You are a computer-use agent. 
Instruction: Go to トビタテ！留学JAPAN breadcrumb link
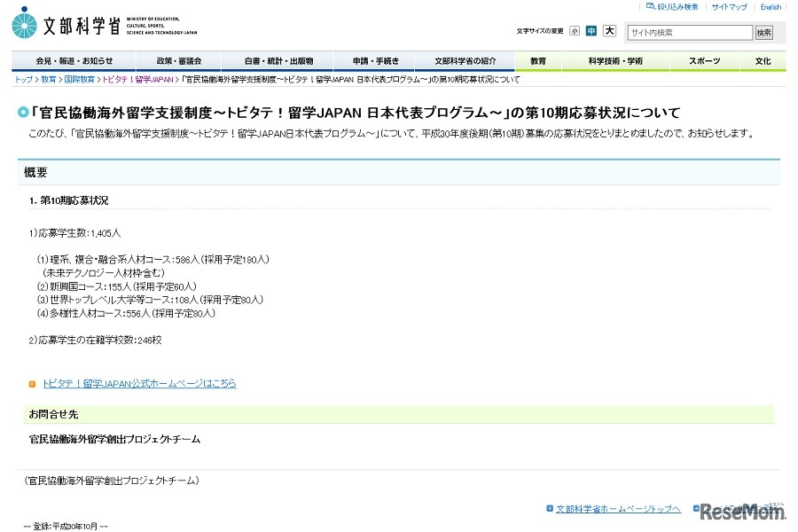point(138,80)
